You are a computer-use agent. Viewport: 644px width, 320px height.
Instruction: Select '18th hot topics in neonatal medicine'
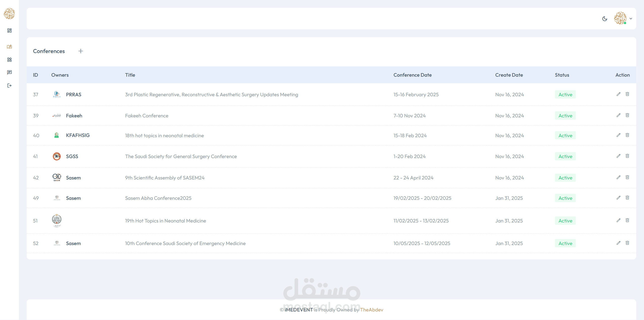[165, 135]
